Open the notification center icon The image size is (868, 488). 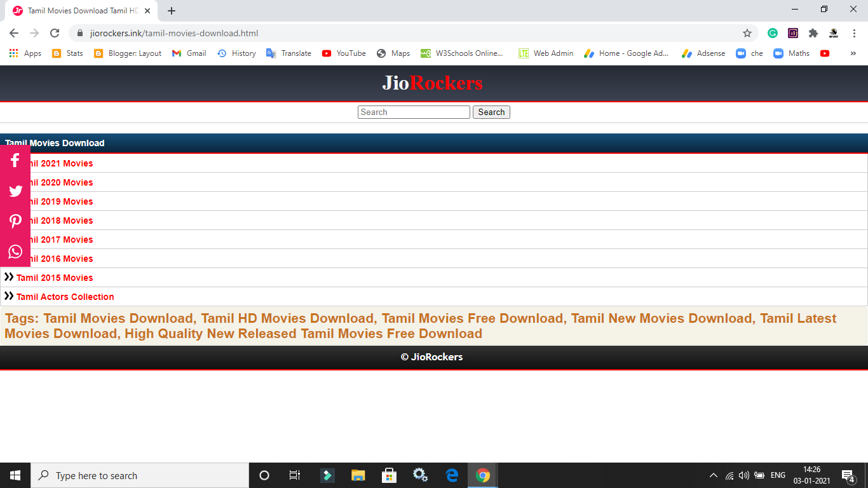click(848, 475)
